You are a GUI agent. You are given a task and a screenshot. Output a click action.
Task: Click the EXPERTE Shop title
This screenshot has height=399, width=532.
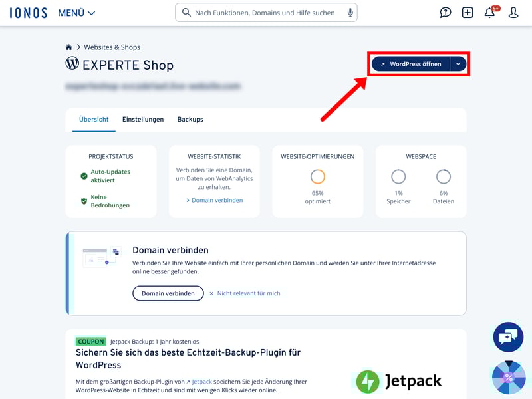[128, 65]
